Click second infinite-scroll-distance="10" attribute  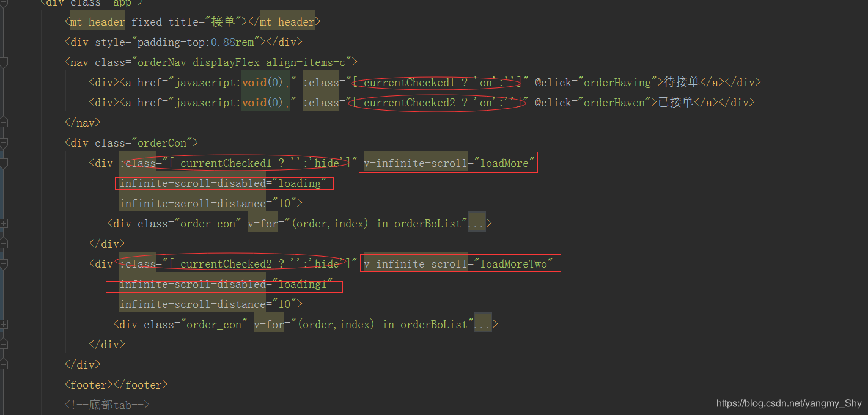pos(208,304)
